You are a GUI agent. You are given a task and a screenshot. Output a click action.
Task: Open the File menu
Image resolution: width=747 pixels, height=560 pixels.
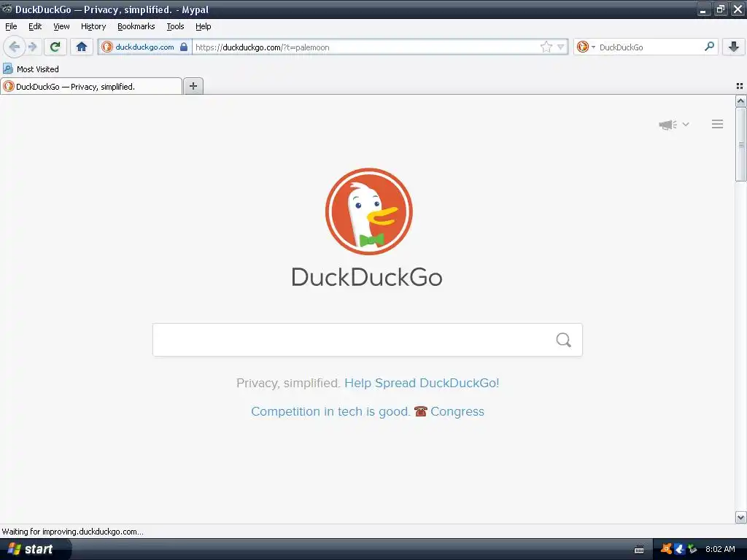[11, 26]
